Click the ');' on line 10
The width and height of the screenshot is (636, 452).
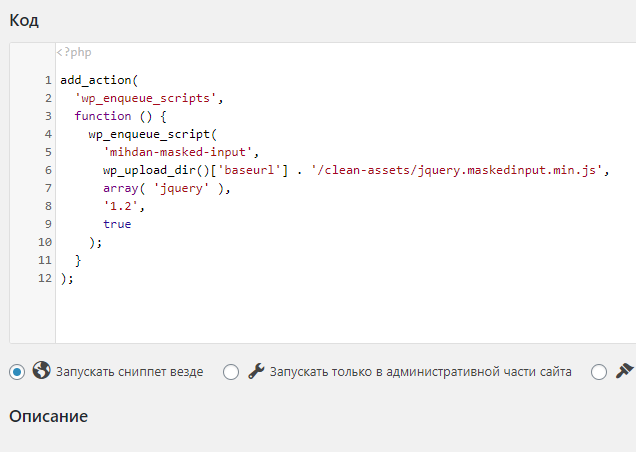pos(96,242)
